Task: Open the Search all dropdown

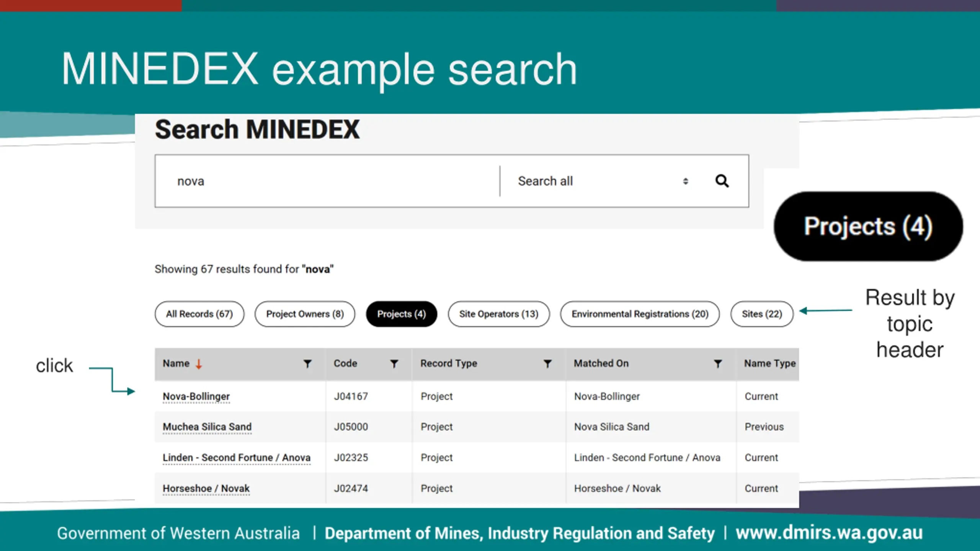Action: tap(603, 181)
